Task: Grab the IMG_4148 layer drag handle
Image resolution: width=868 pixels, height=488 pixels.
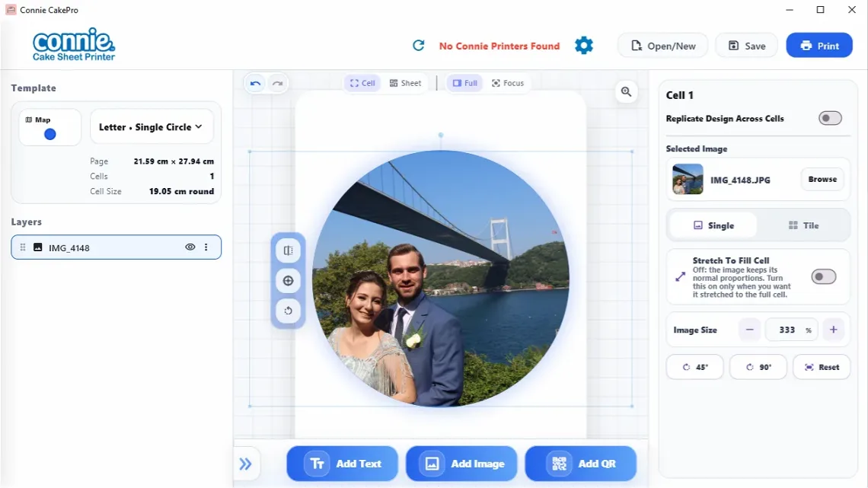Action: tap(23, 247)
